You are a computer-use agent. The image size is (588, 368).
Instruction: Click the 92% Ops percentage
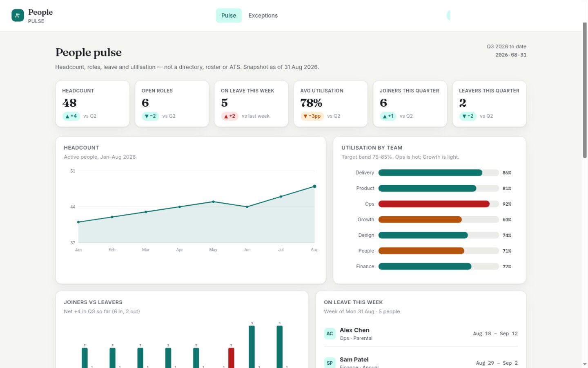click(x=507, y=204)
